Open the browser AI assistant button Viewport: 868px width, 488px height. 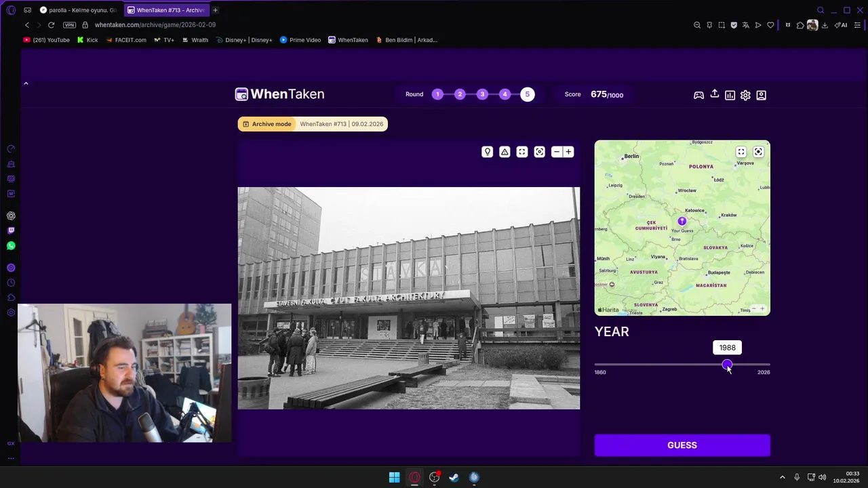[x=841, y=25]
